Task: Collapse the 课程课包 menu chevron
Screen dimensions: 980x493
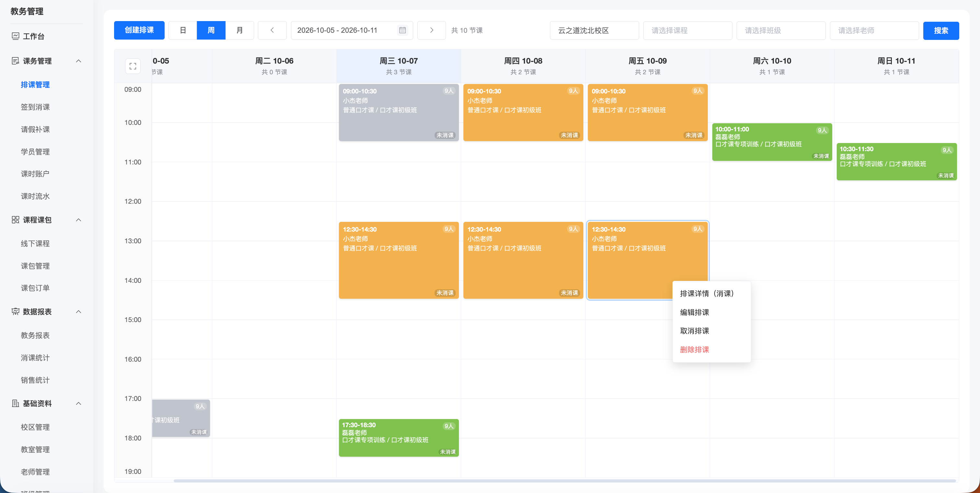Action: (79, 220)
